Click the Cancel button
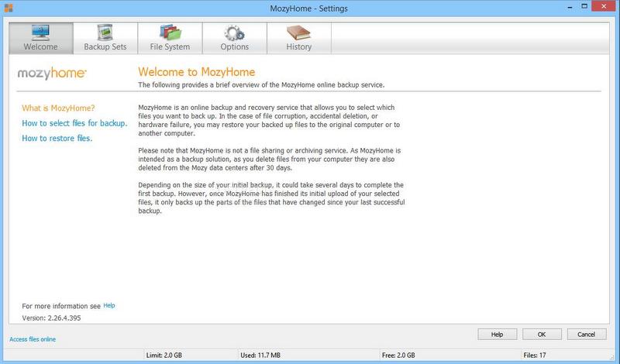Image resolution: width=620 pixels, height=364 pixels. click(x=587, y=335)
